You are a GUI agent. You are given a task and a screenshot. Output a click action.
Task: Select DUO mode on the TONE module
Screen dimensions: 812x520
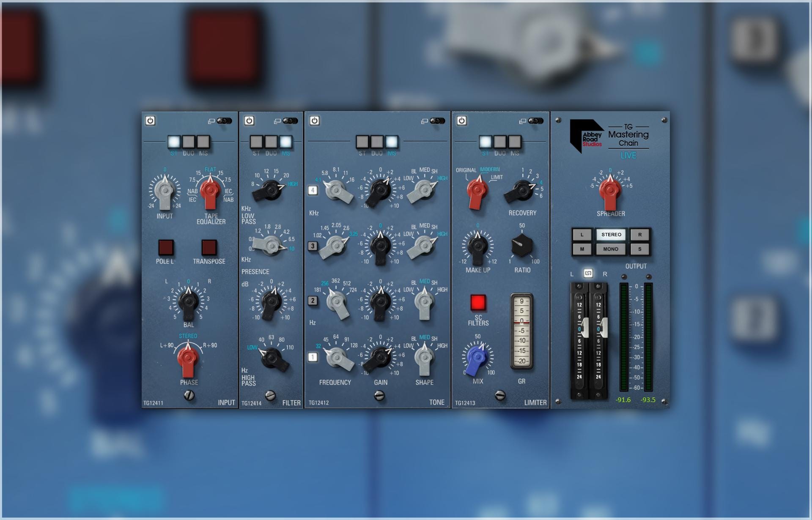[x=377, y=142]
